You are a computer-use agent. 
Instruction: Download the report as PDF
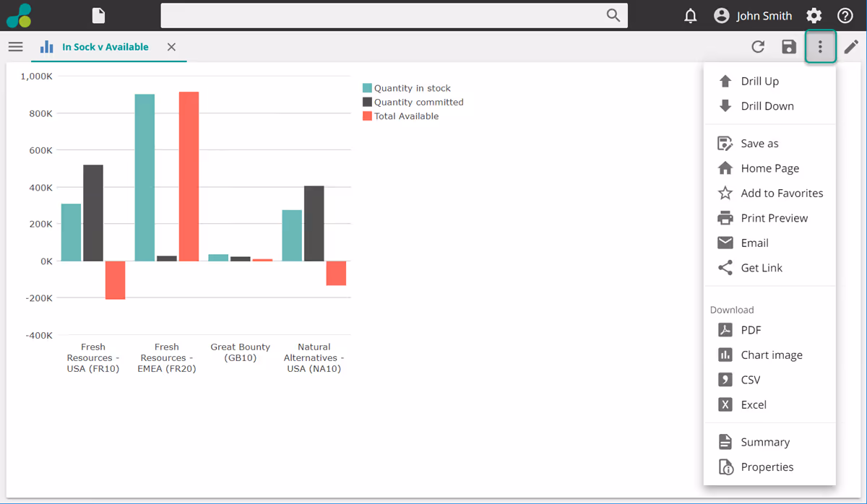(751, 330)
